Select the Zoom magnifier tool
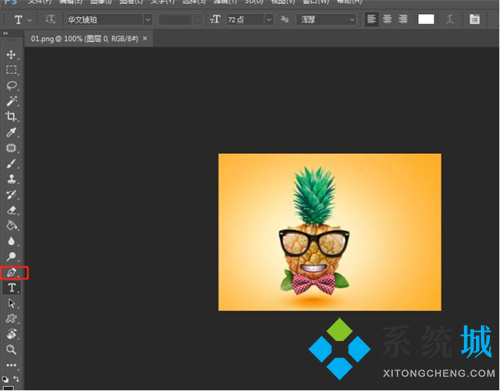 coord(11,349)
